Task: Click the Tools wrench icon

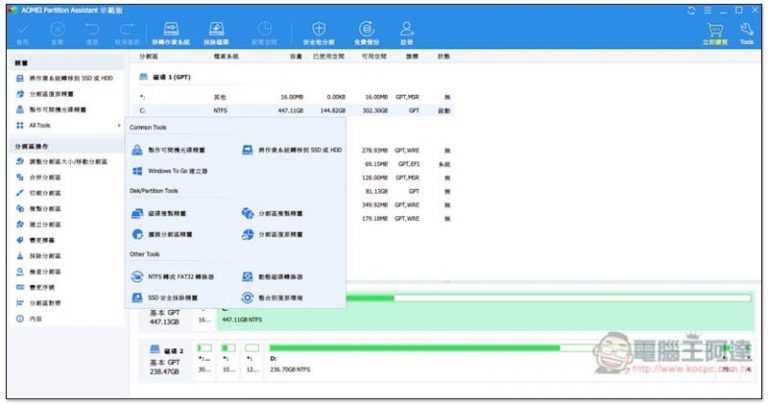Action: pyautogui.click(x=746, y=33)
